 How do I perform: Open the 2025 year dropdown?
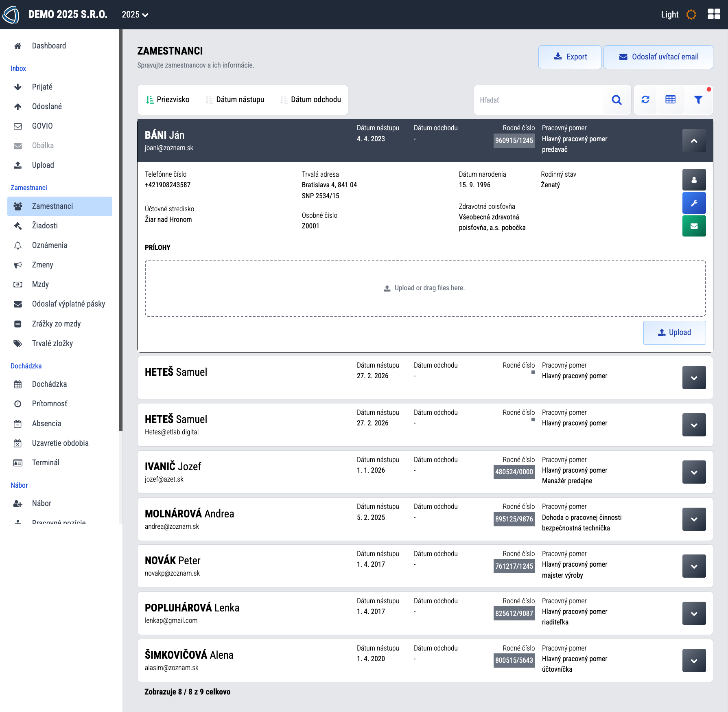pos(135,15)
